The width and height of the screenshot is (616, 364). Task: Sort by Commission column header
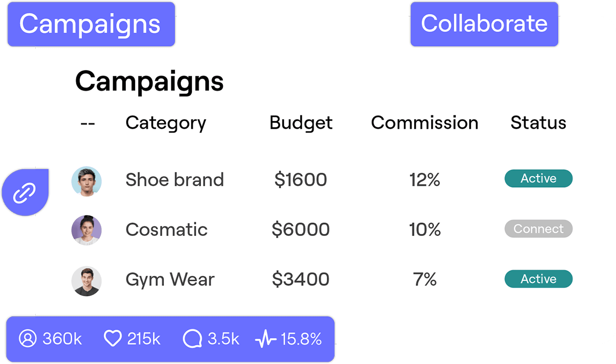coord(424,123)
